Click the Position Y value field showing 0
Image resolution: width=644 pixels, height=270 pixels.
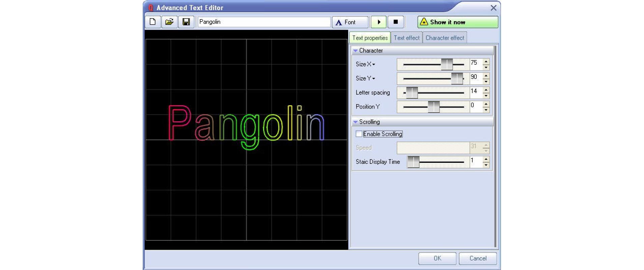tap(476, 107)
